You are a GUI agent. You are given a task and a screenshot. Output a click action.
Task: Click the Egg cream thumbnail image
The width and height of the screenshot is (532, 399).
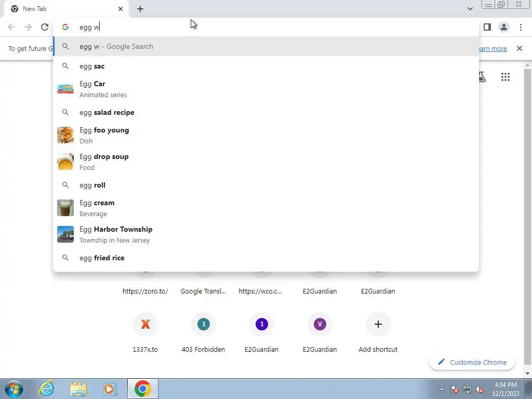pos(65,208)
